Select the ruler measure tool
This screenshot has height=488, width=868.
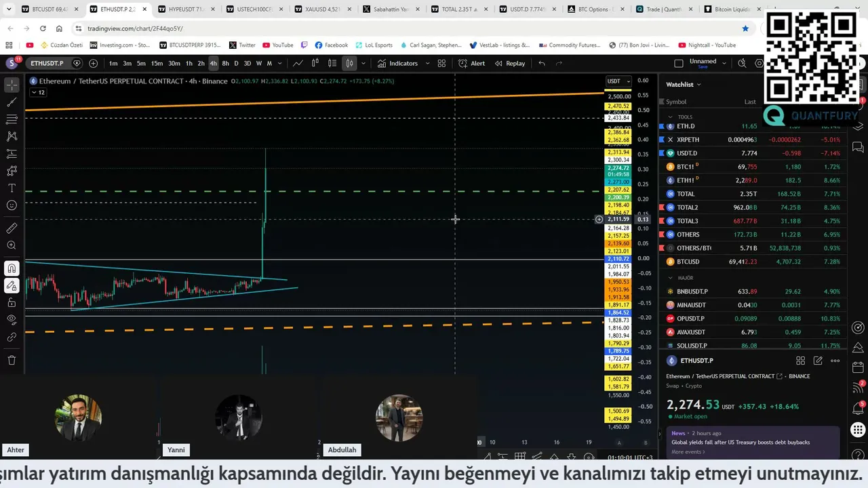coord(12,228)
